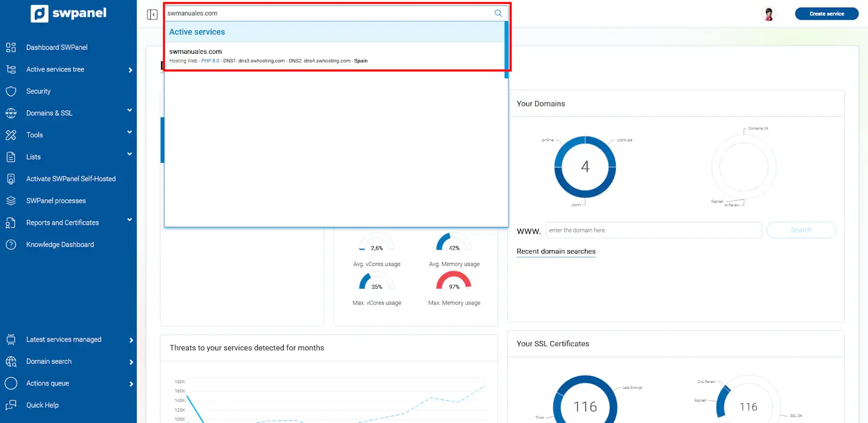868x423 pixels.
Task: Expand the Actions queue arrow
Action: 131,384
